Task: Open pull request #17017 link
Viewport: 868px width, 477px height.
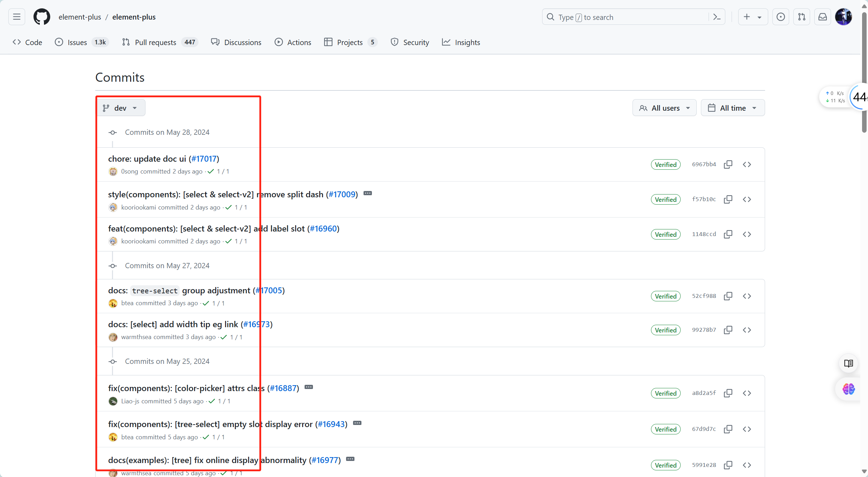Action: 204,159
